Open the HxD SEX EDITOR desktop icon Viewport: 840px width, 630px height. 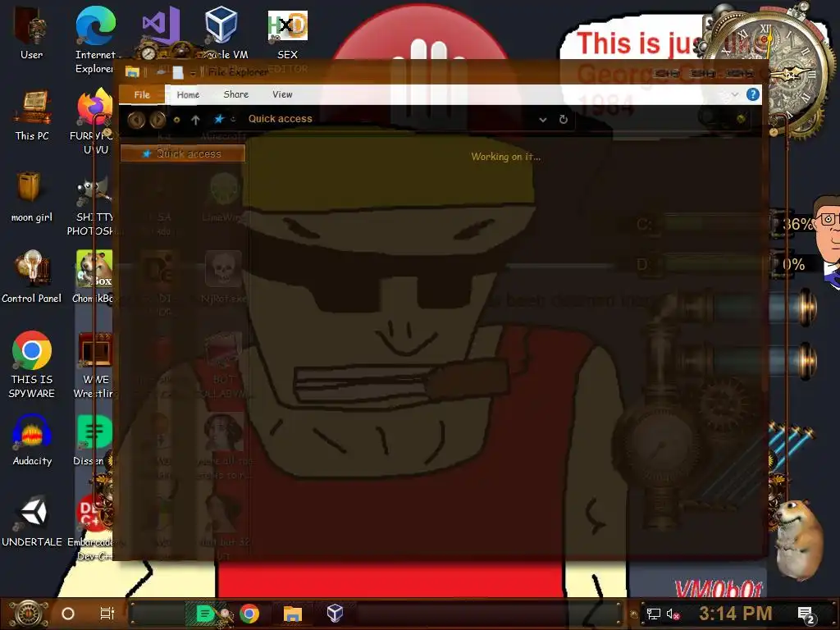[x=288, y=33]
